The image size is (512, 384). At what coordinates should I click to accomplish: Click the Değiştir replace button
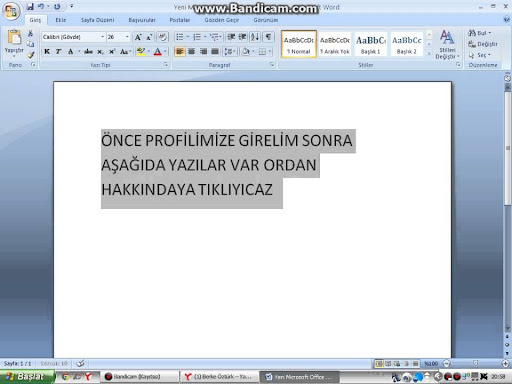(483, 44)
